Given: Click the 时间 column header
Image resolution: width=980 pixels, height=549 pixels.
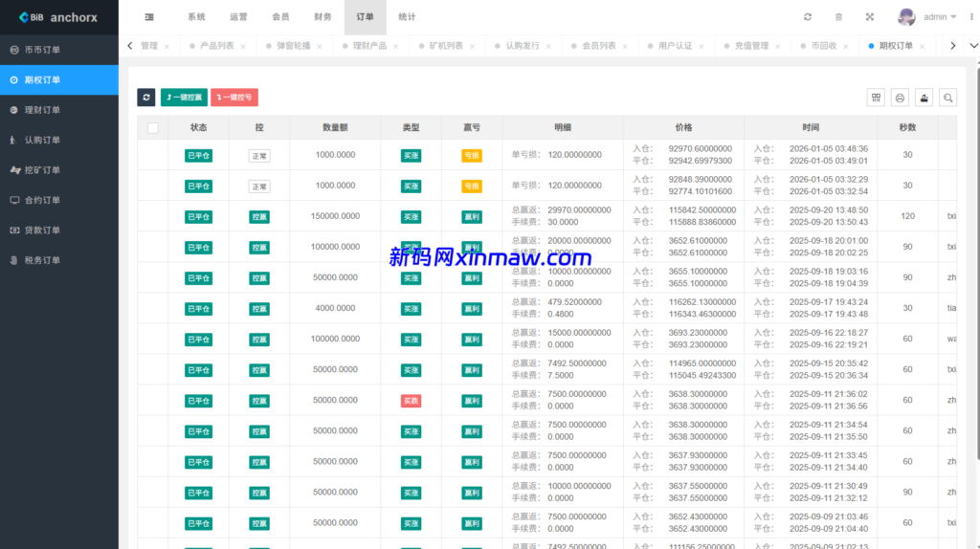Looking at the screenshot, I should pos(811,127).
